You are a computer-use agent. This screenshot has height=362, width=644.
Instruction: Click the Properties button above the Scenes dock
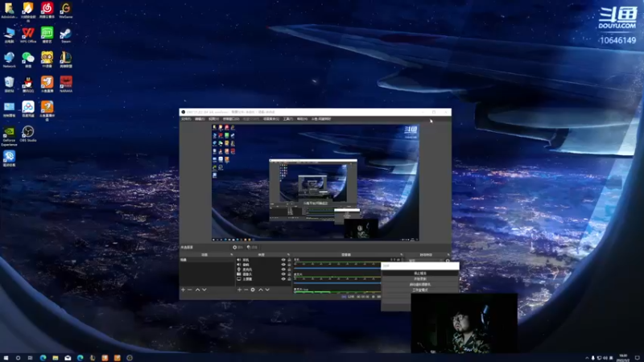click(x=237, y=247)
